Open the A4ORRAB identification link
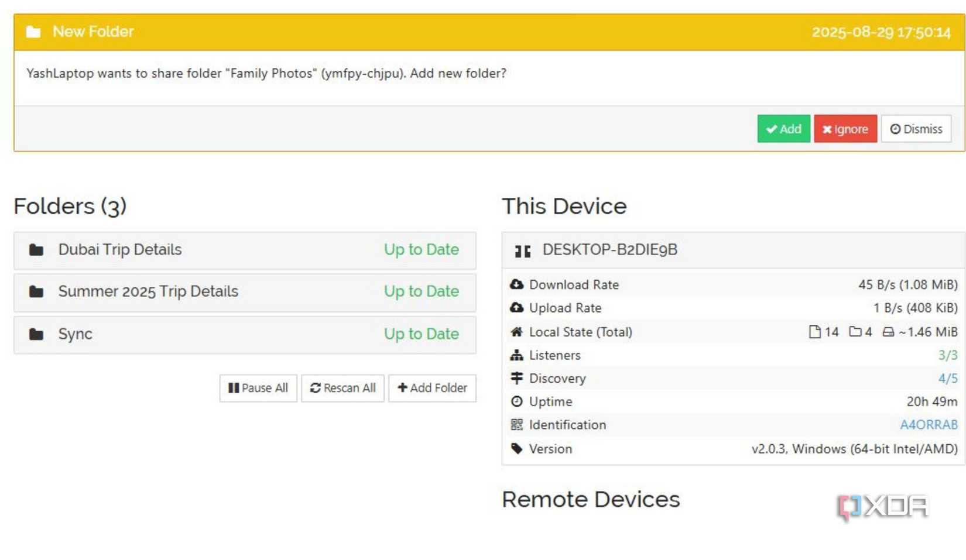Viewport: 966px width, 560px height. 929,425
